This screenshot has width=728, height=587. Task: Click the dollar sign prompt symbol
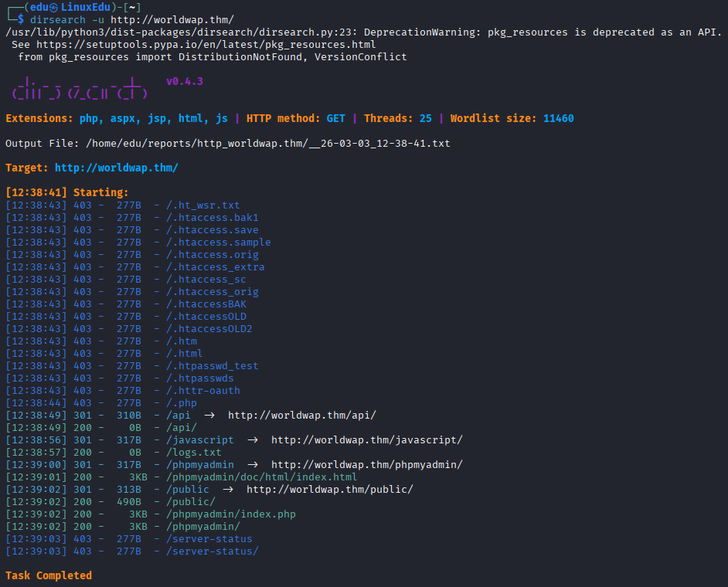click(x=21, y=20)
